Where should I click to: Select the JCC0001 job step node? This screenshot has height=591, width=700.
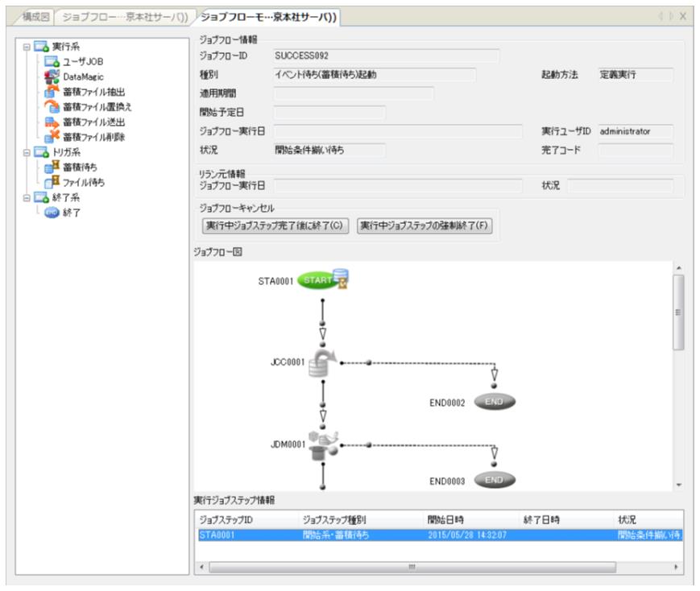(x=324, y=362)
